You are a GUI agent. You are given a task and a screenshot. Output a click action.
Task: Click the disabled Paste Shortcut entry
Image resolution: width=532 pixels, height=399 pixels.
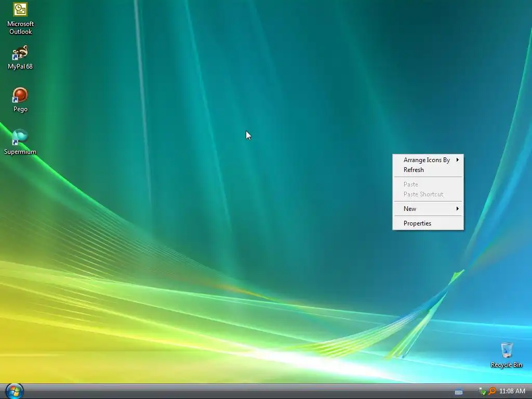coord(428,194)
